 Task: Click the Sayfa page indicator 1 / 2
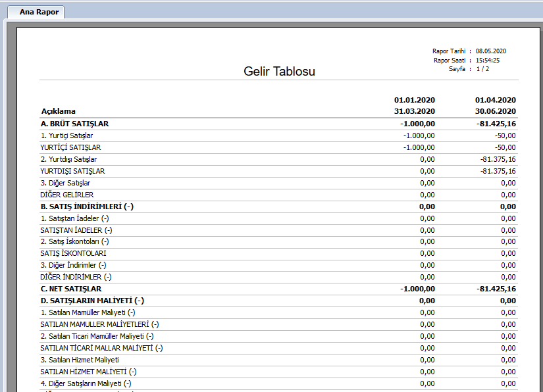pyautogui.click(x=482, y=68)
